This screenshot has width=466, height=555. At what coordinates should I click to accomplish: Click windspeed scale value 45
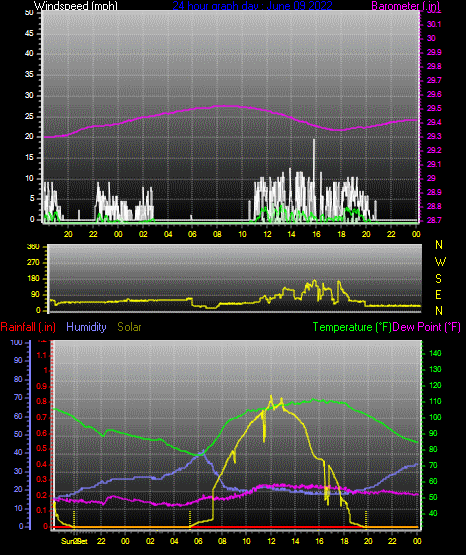click(29, 34)
